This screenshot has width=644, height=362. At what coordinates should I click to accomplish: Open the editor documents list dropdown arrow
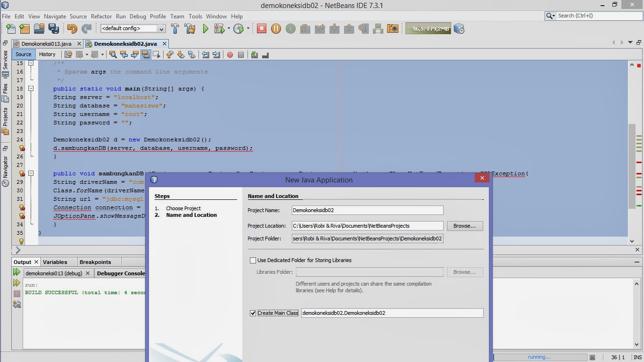[631, 43]
